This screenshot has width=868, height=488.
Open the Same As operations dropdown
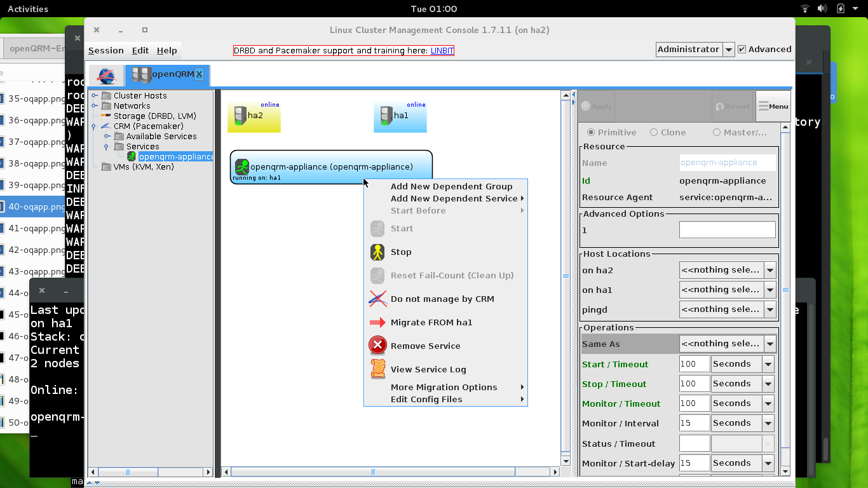[770, 344]
